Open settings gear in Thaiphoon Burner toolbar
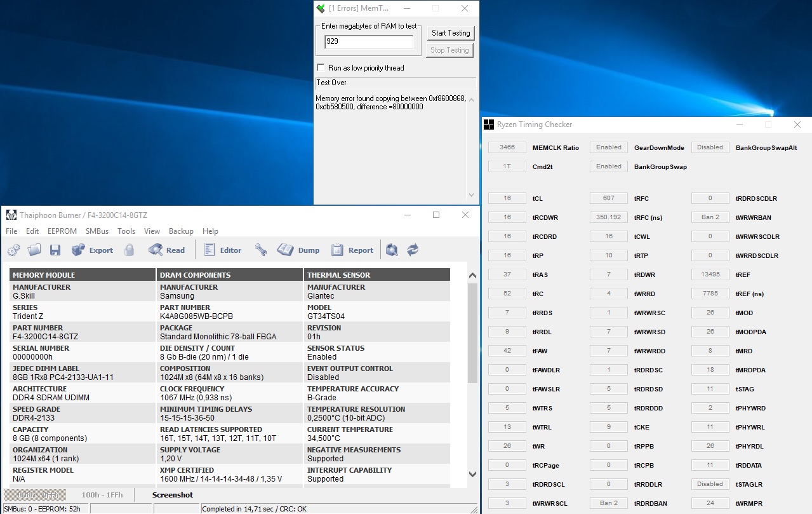 (x=13, y=250)
